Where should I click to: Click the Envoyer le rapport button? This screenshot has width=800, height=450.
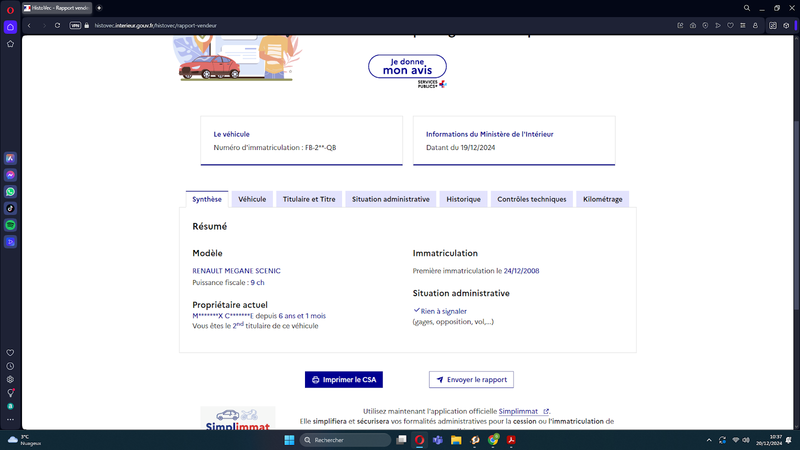coord(471,380)
